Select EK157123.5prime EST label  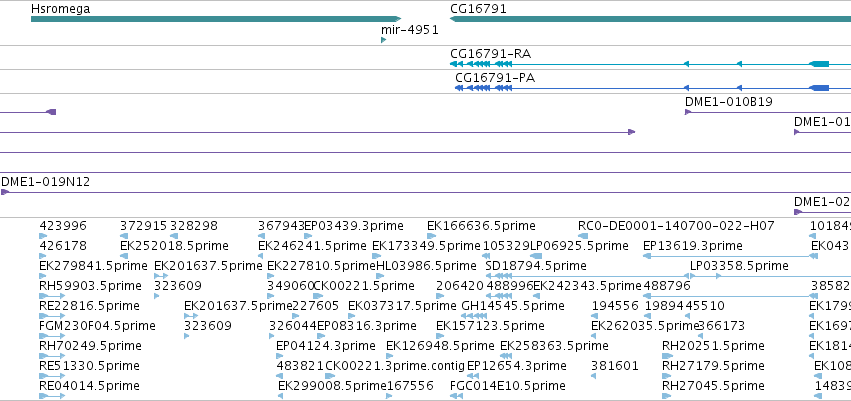491,326
